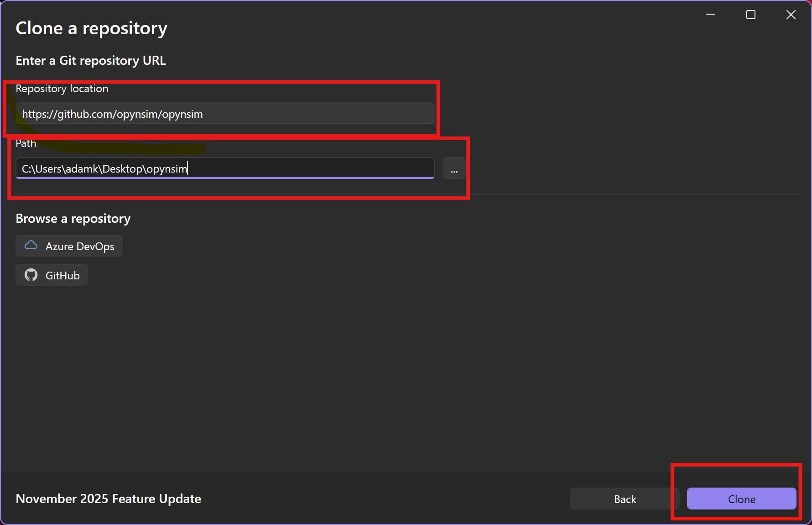Open the path browse ellipsis button
Image resolution: width=812 pixels, height=525 pixels.
(x=454, y=168)
